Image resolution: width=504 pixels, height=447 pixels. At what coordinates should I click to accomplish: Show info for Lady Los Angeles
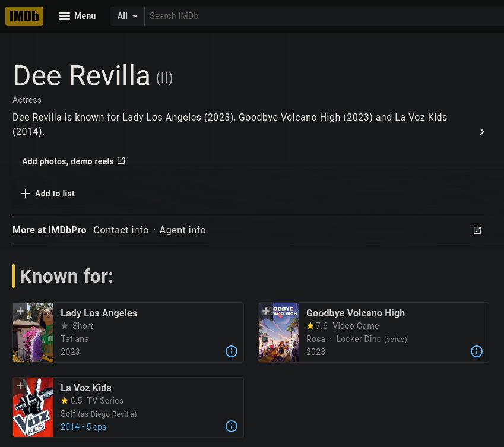pyautogui.click(x=232, y=351)
